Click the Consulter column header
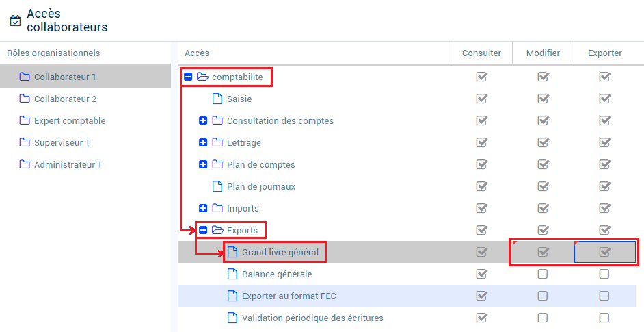644x332 pixels. point(481,53)
